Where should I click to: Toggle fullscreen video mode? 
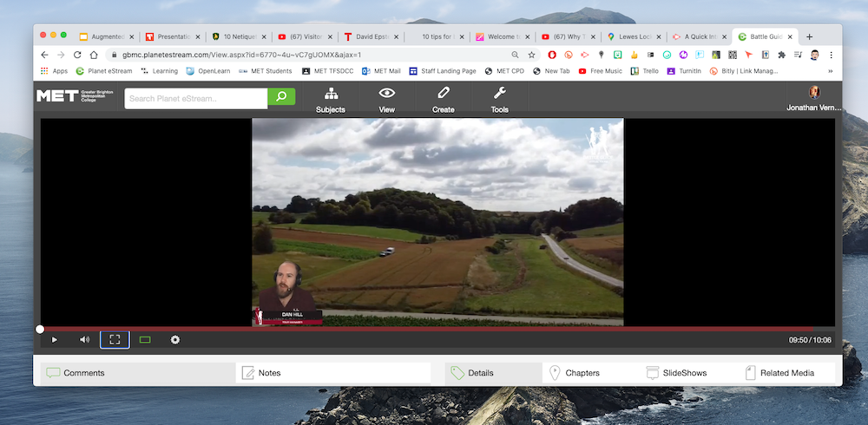point(115,340)
